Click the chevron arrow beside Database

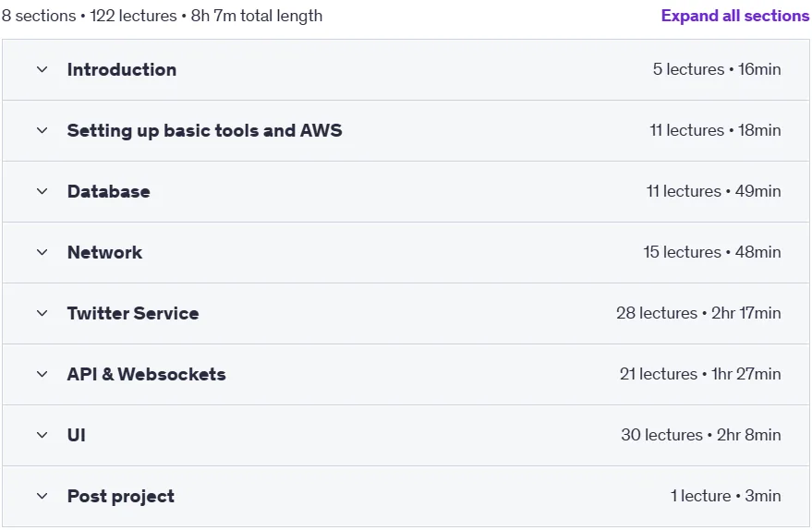point(42,191)
